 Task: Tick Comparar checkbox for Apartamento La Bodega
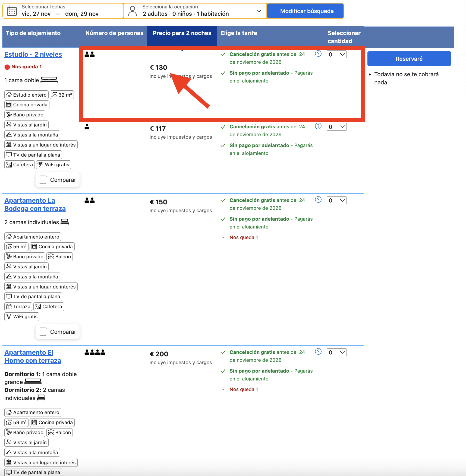pyautogui.click(x=43, y=332)
